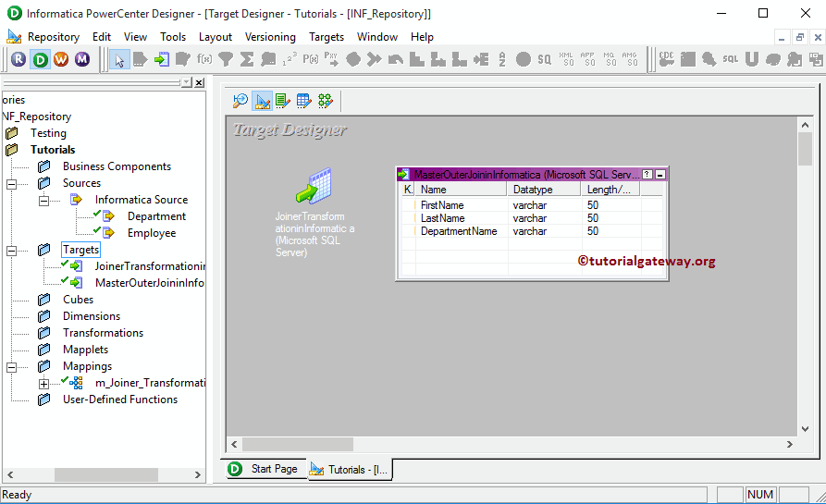
Task: Click the MQ SQ toolbar icon
Action: pos(609,59)
